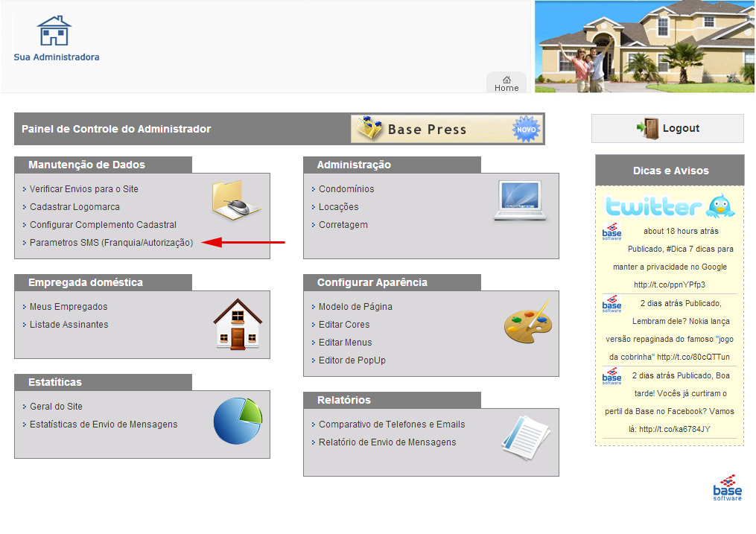Click the paint palette icon
The width and height of the screenshot is (756, 534).
tap(527, 321)
